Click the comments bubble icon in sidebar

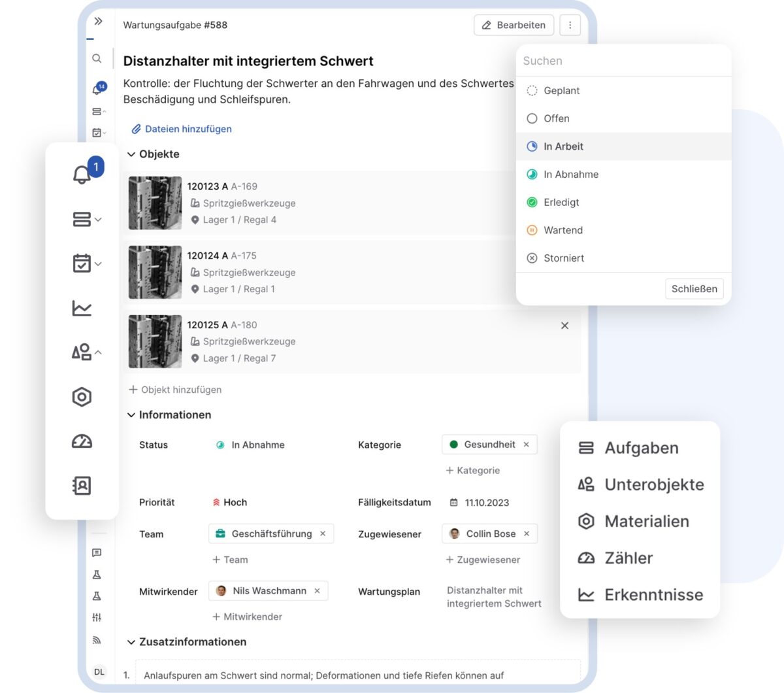point(98,552)
